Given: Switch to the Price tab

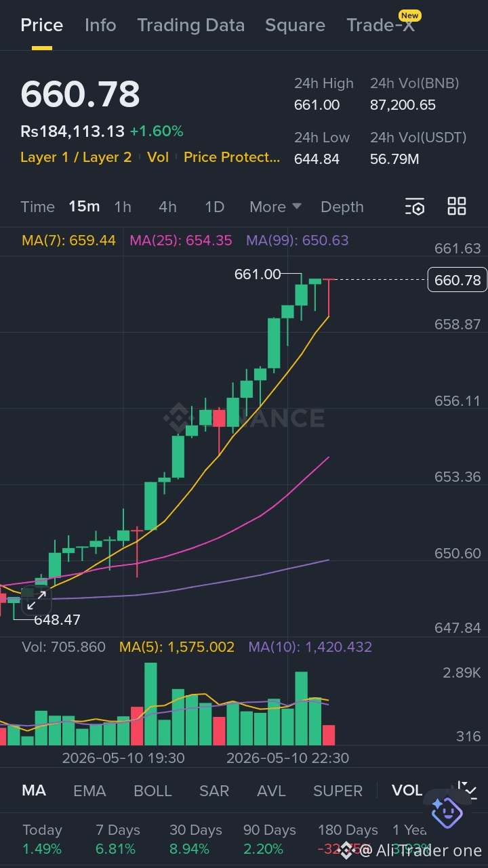Looking at the screenshot, I should point(42,25).
